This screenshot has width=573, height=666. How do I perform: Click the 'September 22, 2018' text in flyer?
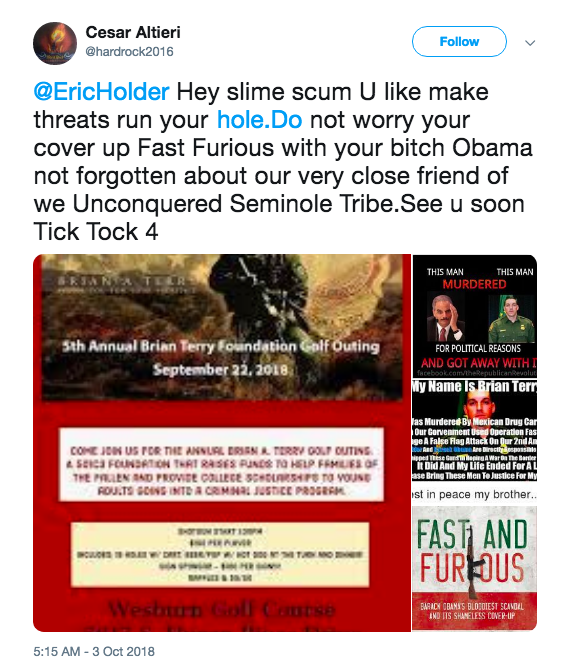pos(221,370)
